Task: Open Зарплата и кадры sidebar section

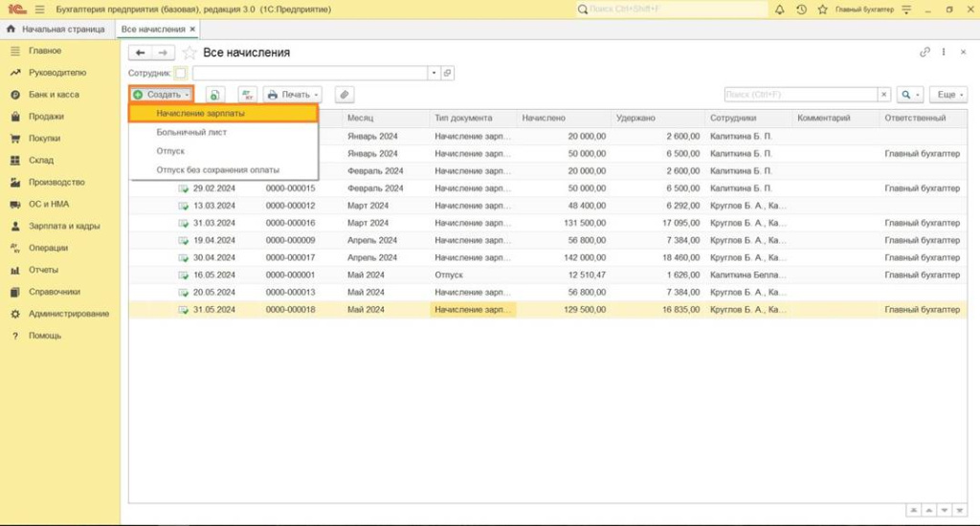Action: (63, 227)
